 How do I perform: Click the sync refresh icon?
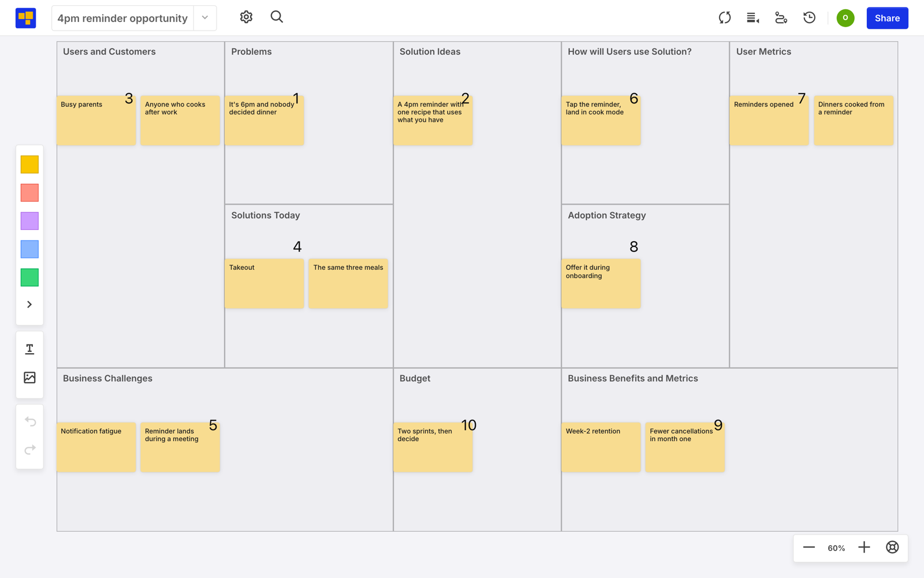[x=725, y=18]
